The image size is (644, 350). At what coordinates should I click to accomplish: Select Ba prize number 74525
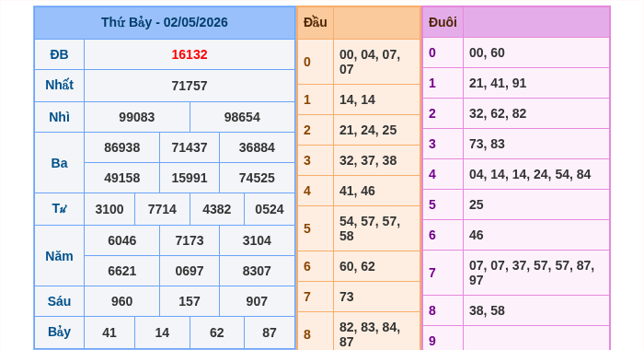(x=257, y=178)
